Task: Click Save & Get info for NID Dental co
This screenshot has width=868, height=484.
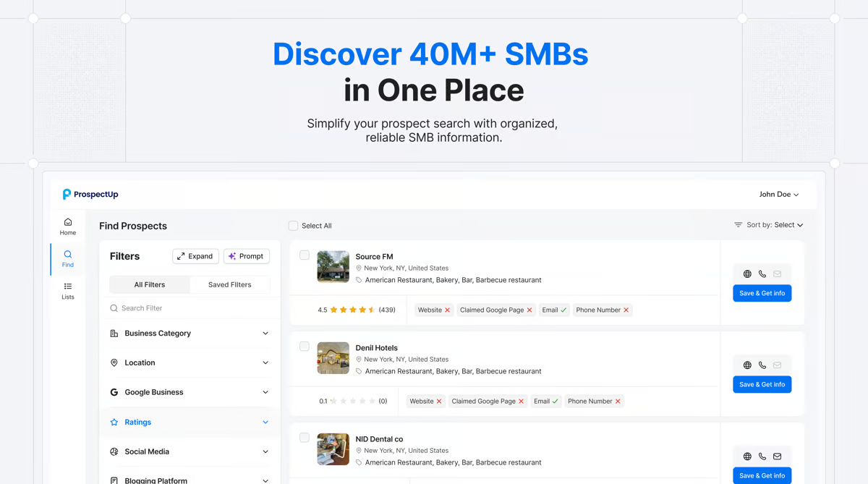Action: click(762, 475)
